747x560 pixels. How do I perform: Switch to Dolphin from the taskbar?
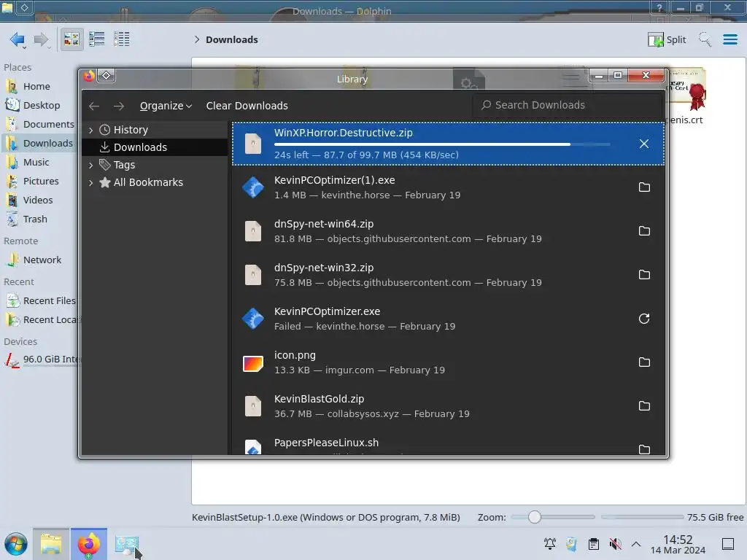51,544
